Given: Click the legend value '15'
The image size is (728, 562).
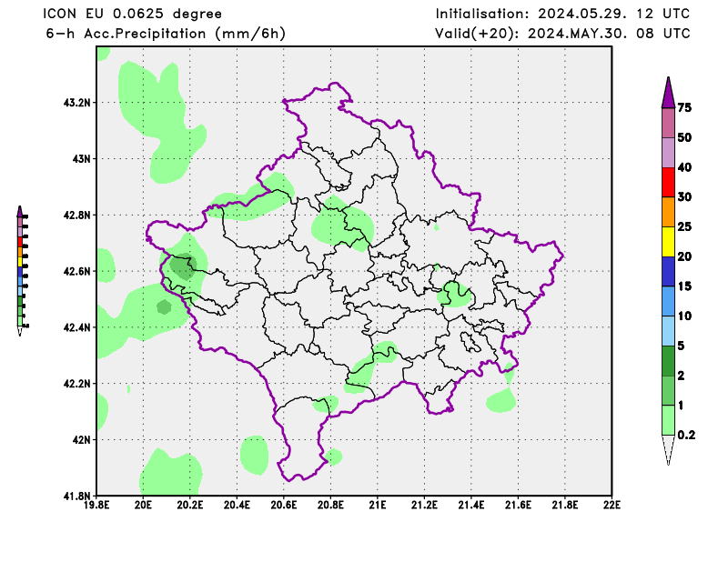Looking at the screenshot, I should (x=684, y=286).
